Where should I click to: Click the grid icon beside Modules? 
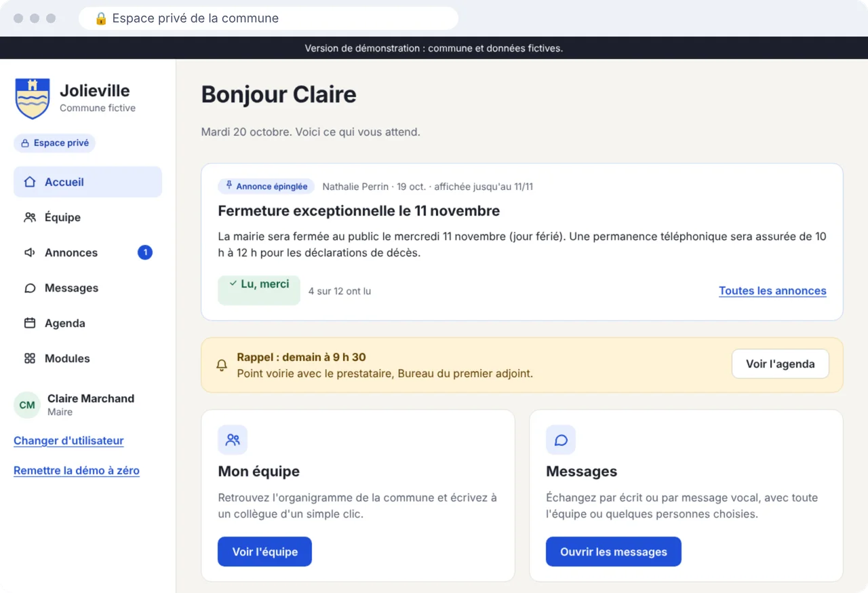(30, 358)
